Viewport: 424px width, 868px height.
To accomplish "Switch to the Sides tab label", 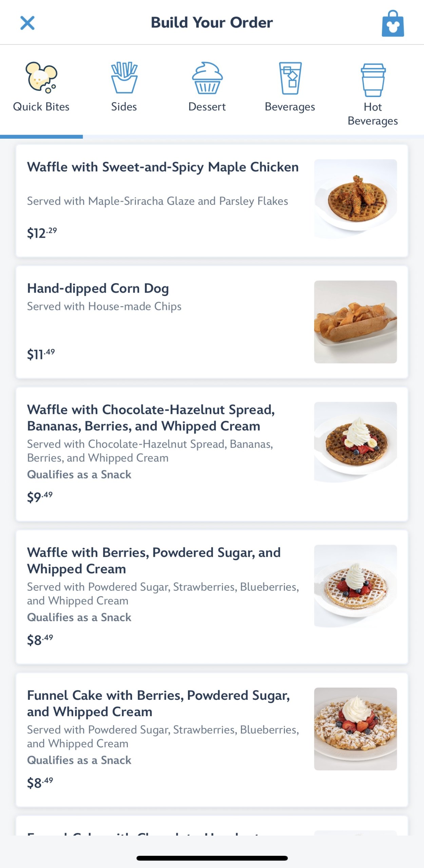I will (124, 107).
